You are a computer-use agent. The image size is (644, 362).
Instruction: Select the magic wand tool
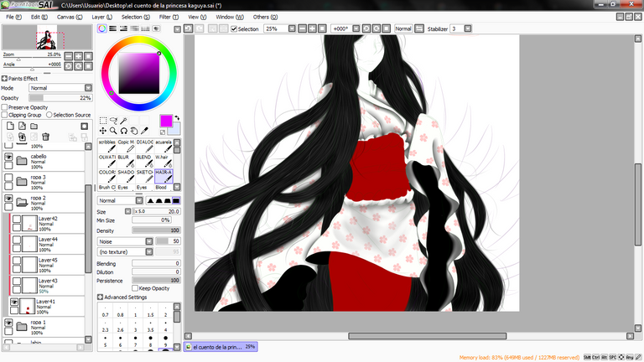(123, 121)
